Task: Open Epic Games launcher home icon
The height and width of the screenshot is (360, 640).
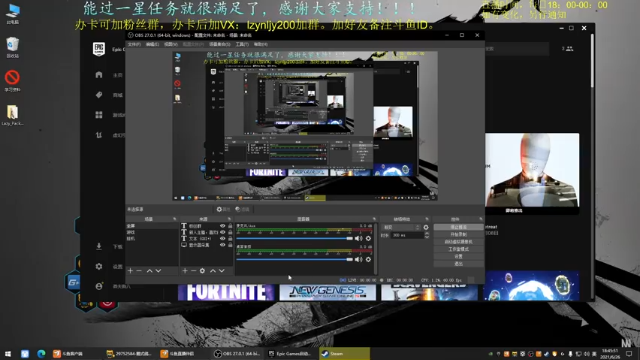Action: pyautogui.click(x=99, y=75)
